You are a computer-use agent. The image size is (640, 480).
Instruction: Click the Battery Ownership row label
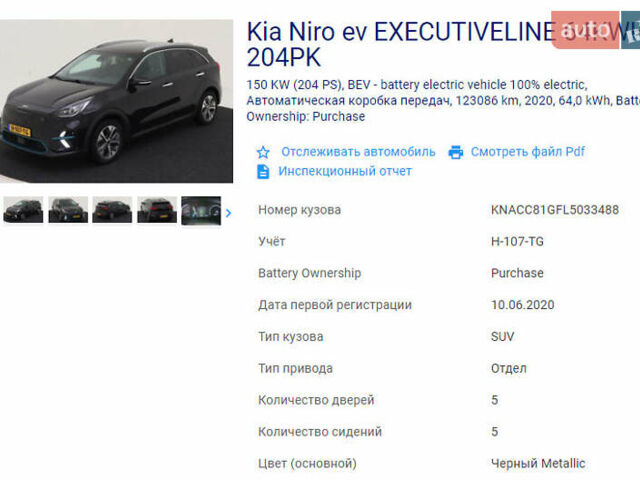coord(309,273)
